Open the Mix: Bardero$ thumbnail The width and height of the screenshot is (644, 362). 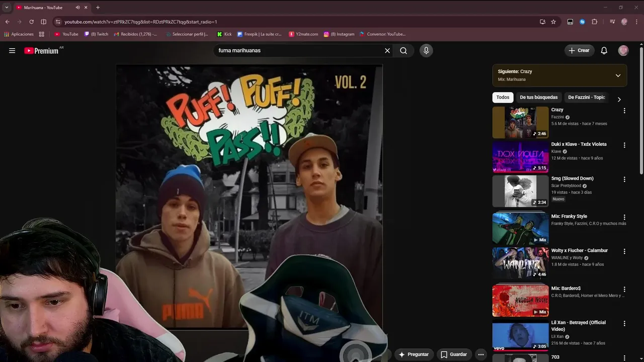(x=520, y=301)
